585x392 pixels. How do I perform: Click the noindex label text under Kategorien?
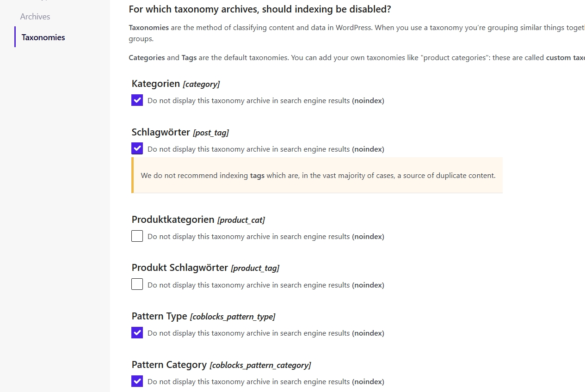tap(265, 101)
